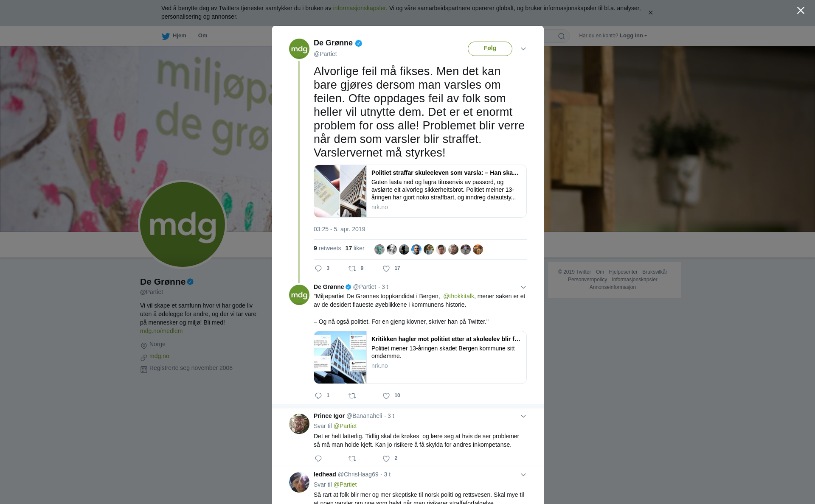Open the @thokkitalk mention link
The height and width of the screenshot is (504, 815).
[458, 296]
